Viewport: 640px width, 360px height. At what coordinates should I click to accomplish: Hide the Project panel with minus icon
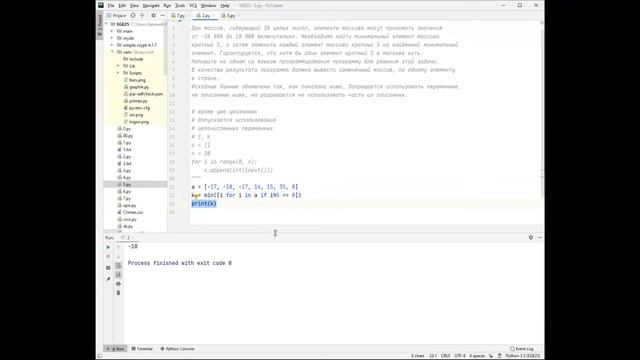point(162,16)
